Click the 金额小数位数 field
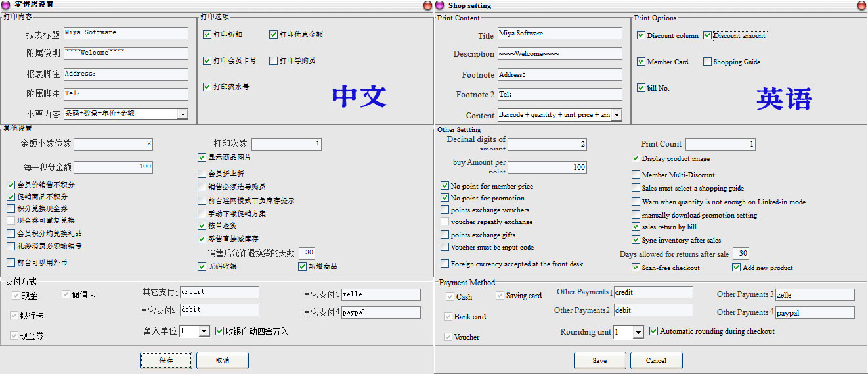 (x=113, y=144)
